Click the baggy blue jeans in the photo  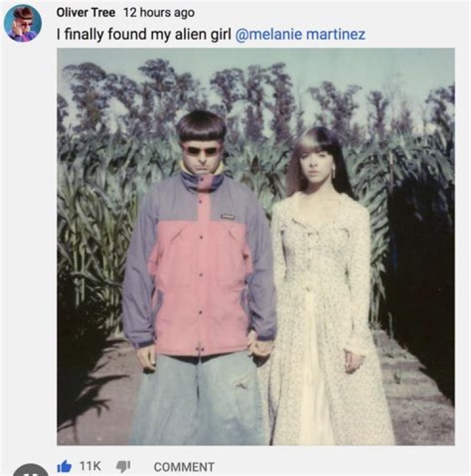point(196,399)
